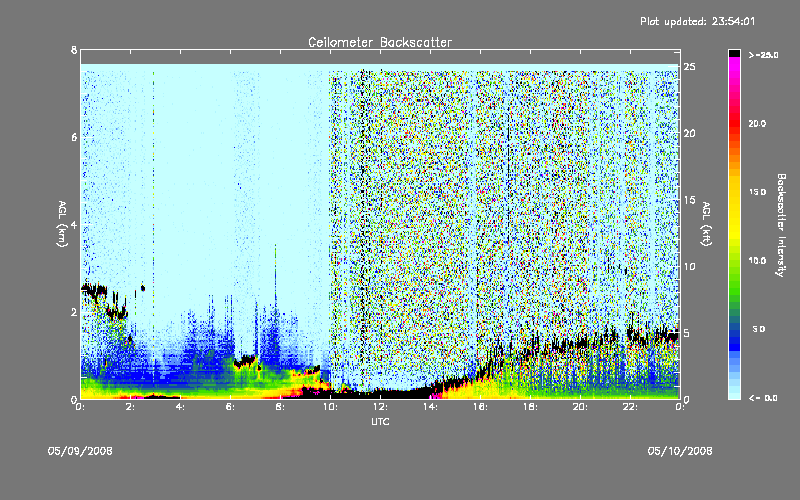Select the "2:" hour tick on the UTC axis
Image resolution: width=800 pixels, height=500 pixels.
131,407
